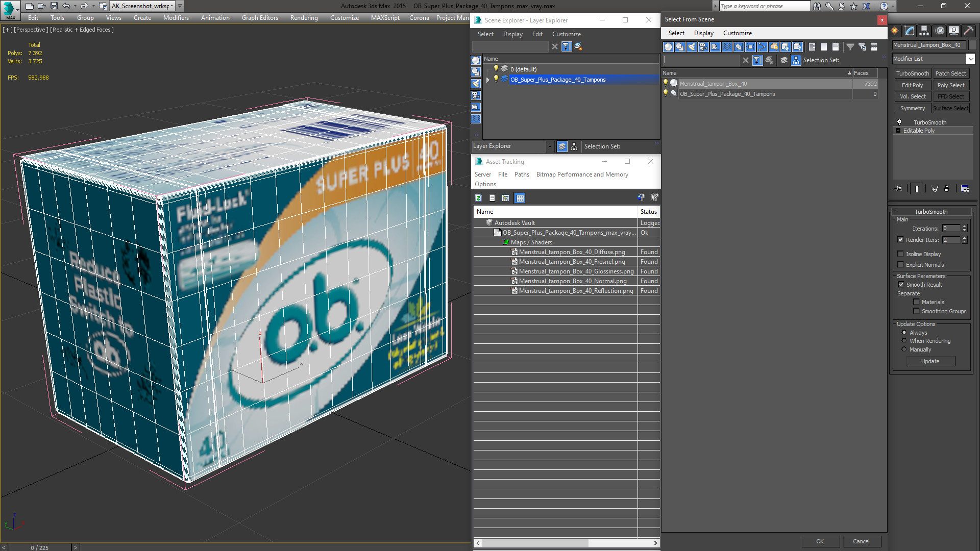Image resolution: width=980 pixels, height=551 pixels.
Task: Select Manually update option
Action: pyautogui.click(x=904, y=349)
